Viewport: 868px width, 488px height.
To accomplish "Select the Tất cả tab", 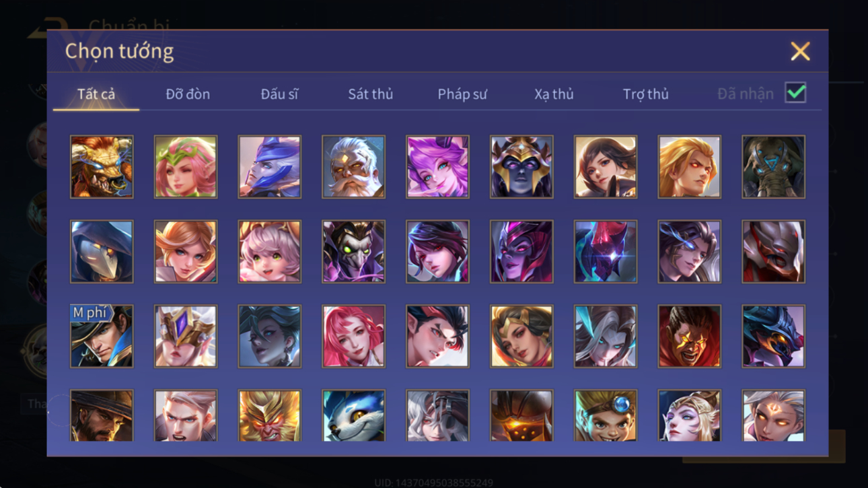I will pyautogui.click(x=96, y=94).
